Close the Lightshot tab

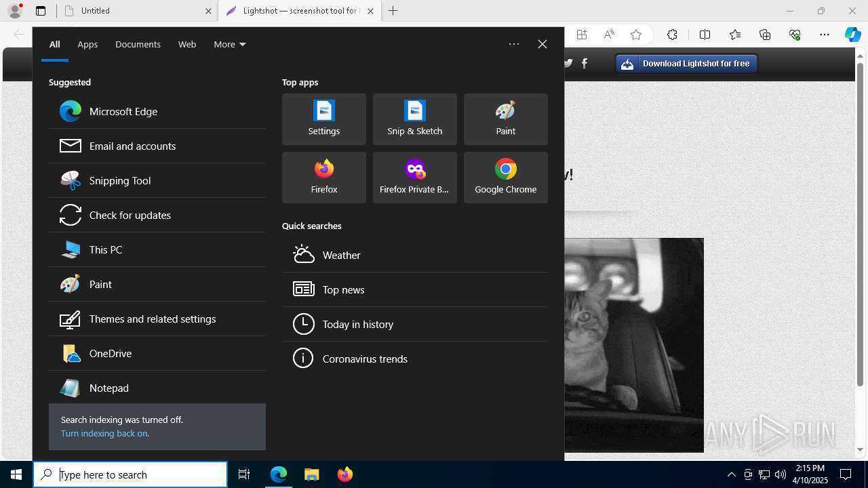click(x=370, y=11)
